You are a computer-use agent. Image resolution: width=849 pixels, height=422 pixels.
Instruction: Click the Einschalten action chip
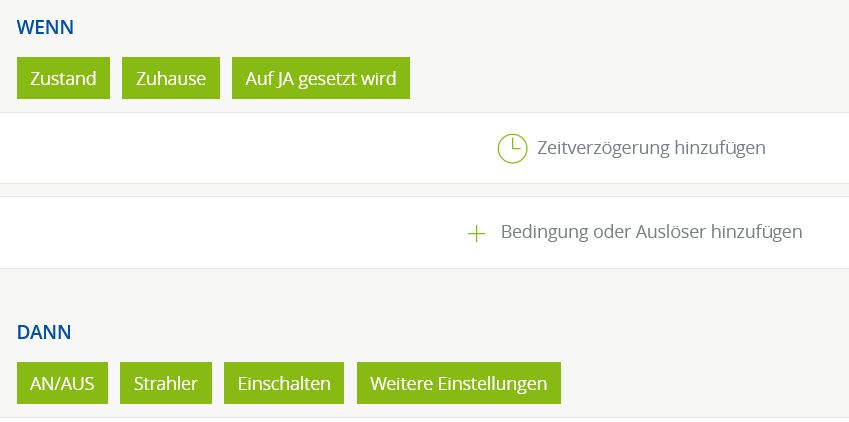pyautogui.click(x=284, y=383)
